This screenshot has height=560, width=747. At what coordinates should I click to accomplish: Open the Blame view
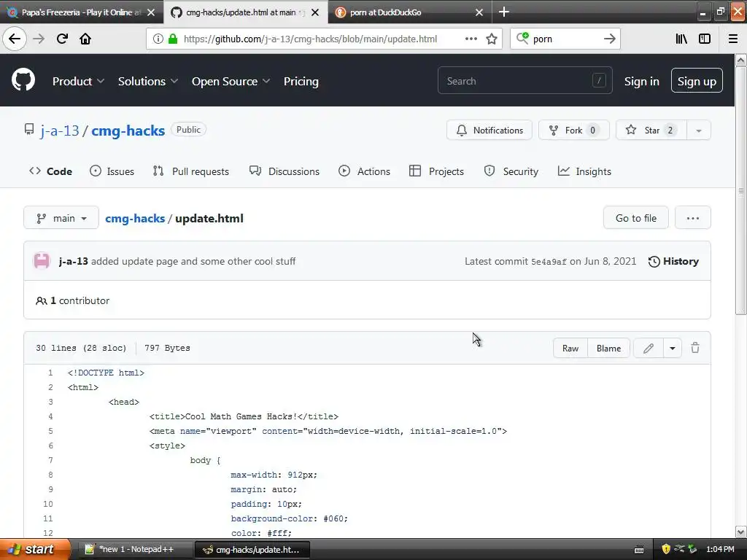point(608,348)
